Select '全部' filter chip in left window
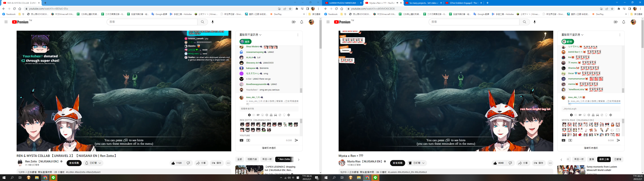644x181 pixels. click(x=240, y=159)
